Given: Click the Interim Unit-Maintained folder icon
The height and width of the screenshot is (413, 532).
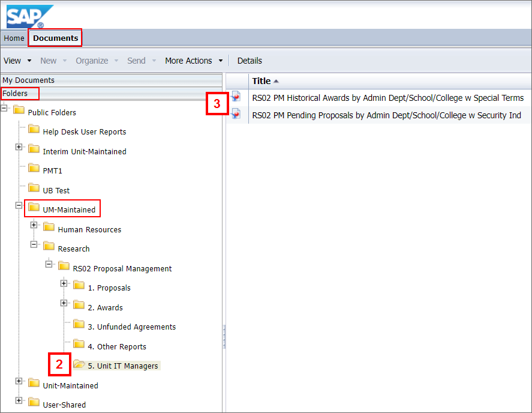Looking at the screenshot, I should pyautogui.click(x=34, y=149).
